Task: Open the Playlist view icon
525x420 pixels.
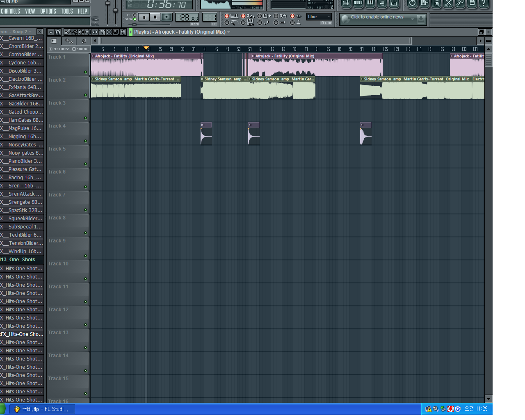Action: coord(347,3)
